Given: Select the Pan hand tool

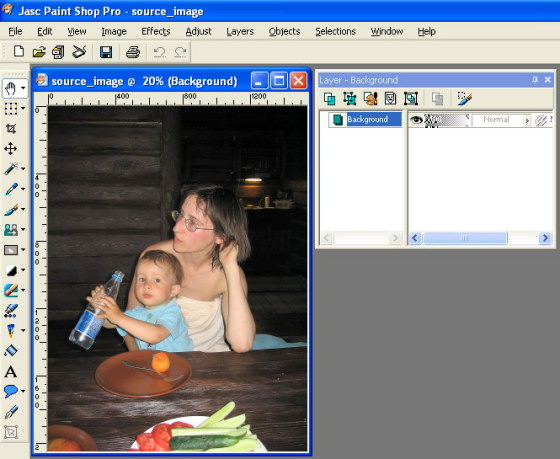Looking at the screenshot, I should [x=10, y=88].
